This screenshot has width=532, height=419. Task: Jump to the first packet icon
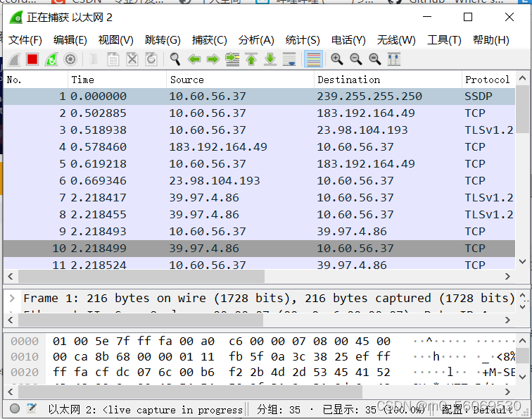click(251, 60)
